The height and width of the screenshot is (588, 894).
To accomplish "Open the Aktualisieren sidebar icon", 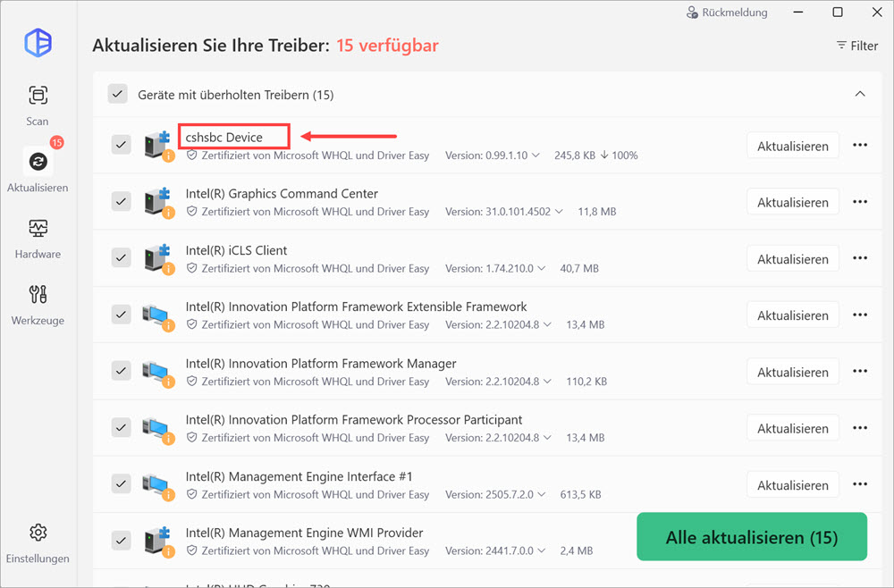I will coord(38,162).
